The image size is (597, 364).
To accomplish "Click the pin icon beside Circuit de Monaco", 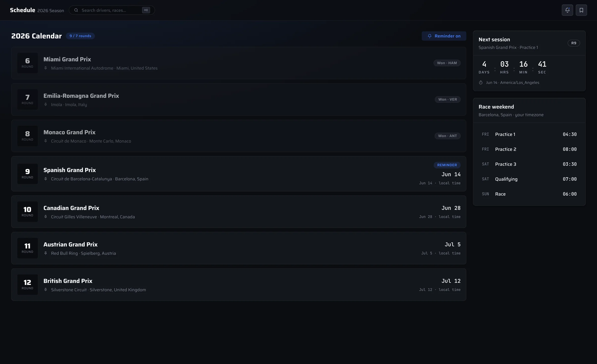I will pos(46,141).
